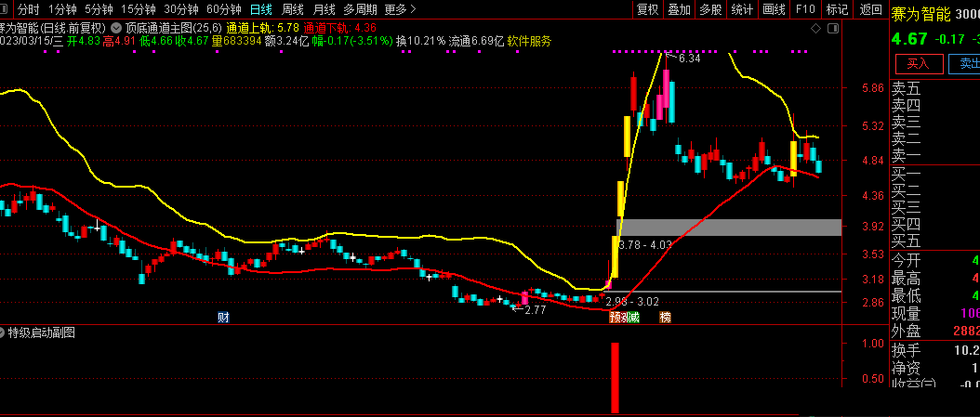The width and height of the screenshot is (980, 417).
Task: Switch to 5分钟 period
Action: (99, 9)
